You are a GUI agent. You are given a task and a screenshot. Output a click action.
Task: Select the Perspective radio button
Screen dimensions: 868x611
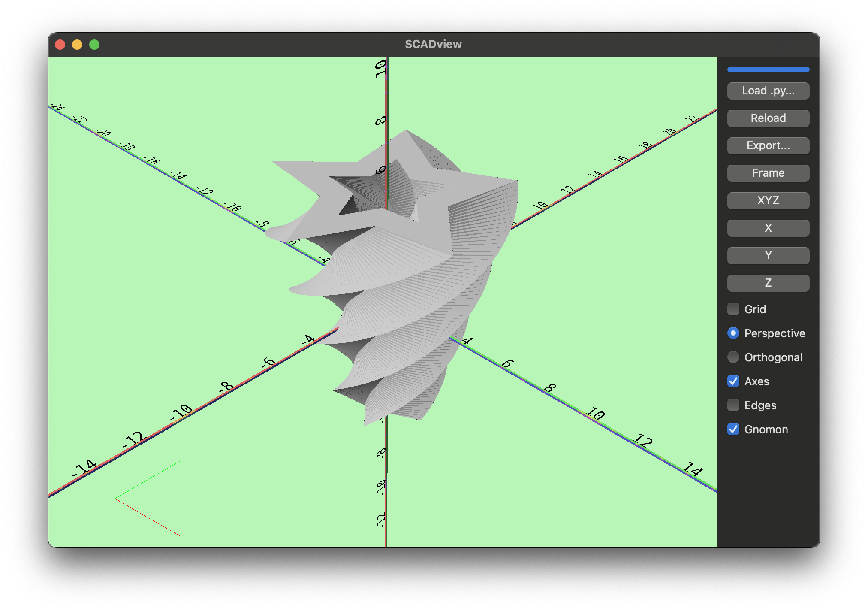[733, 333]
